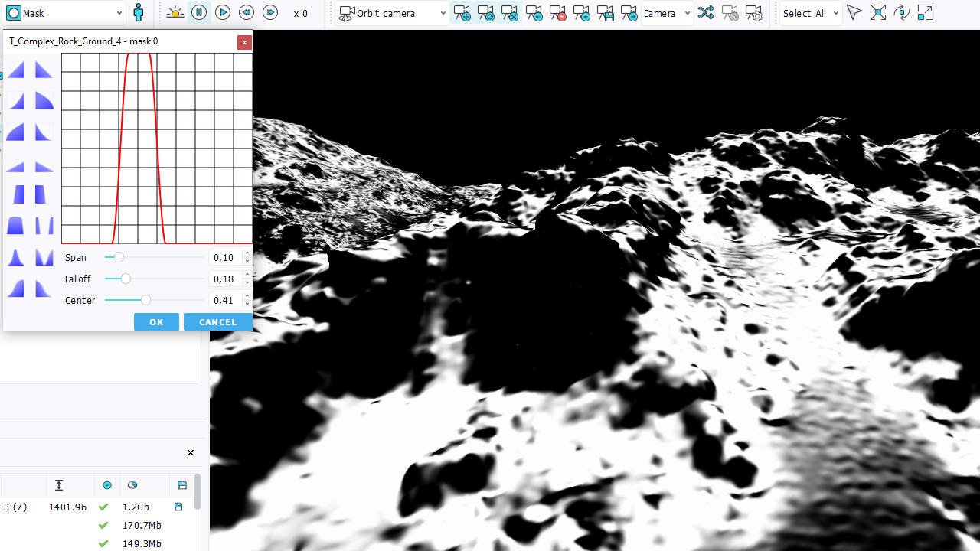
Task: Select the bell-shaped curve preset
Action: tap(16, 259)
